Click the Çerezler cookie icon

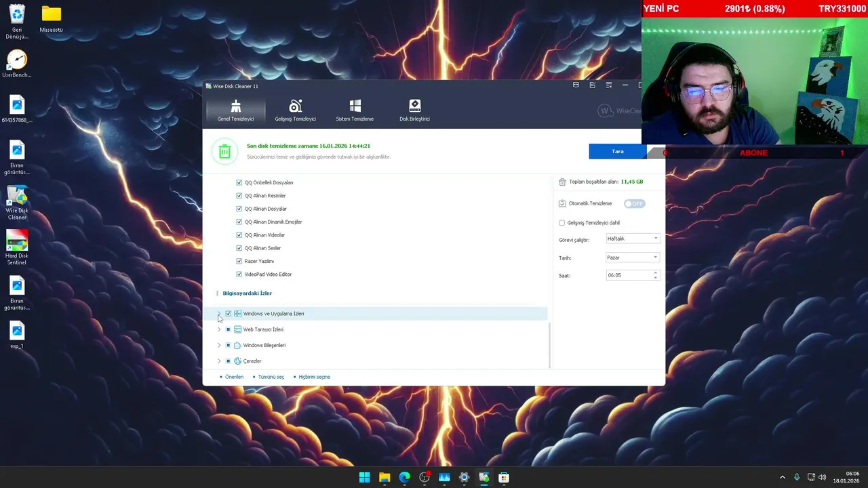coord(237,361)
